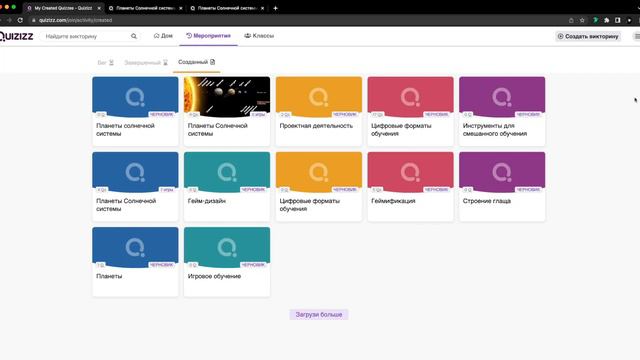Open red Цифровые форматы обучения card
The width and height of the screenshot is (640, 360).
(x=410, y=111)
